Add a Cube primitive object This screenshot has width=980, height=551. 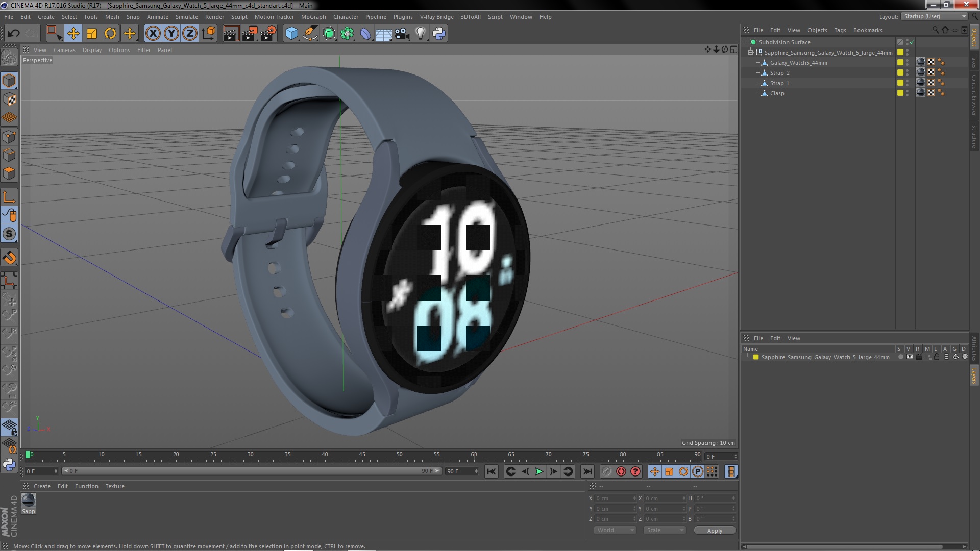pyautogui.click(x=291, y=34)
